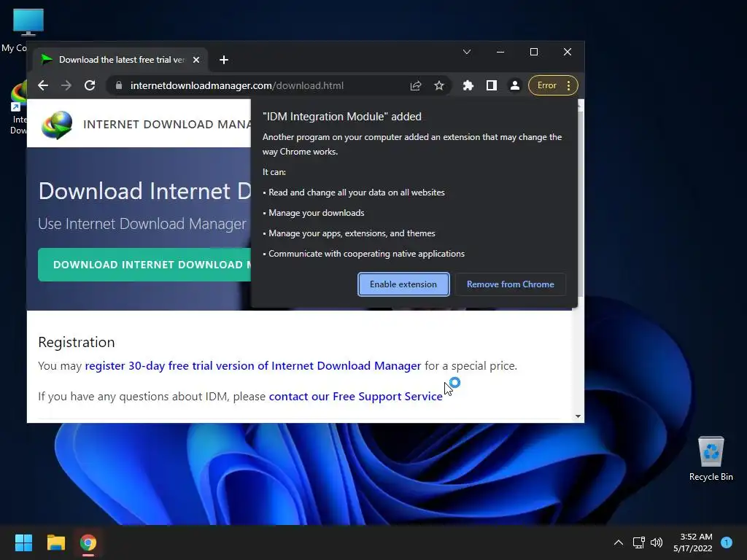Open Chrome's side panel icon

[x=492, y=85]
